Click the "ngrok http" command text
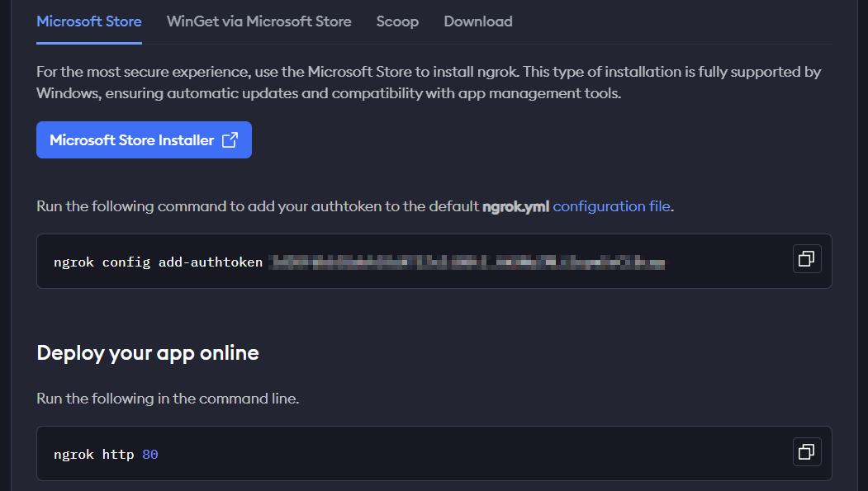868x491 pixels. click(93, 454)
